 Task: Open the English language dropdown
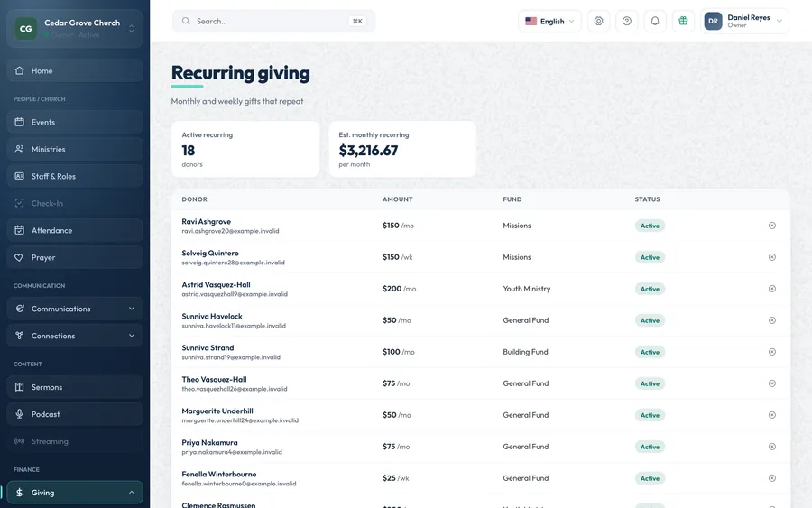pyautogui.click(x=549, y=22)
